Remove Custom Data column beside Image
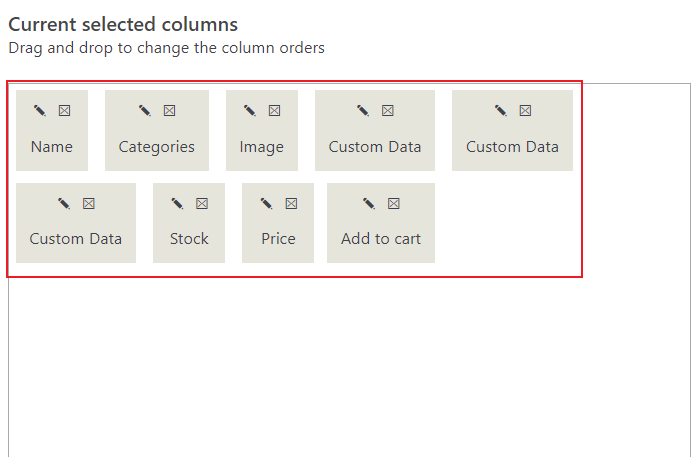This screenshot has height=457, width=692. 387,110
